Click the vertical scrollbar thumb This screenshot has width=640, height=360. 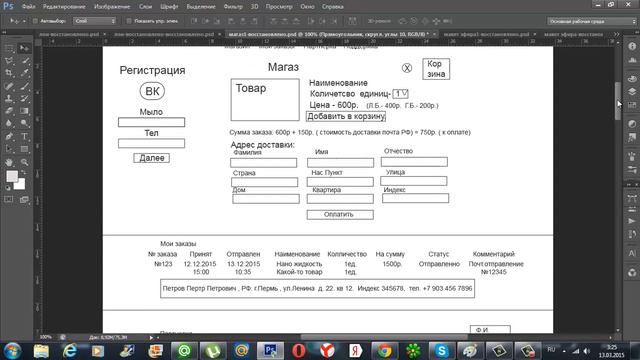point(618,101)
